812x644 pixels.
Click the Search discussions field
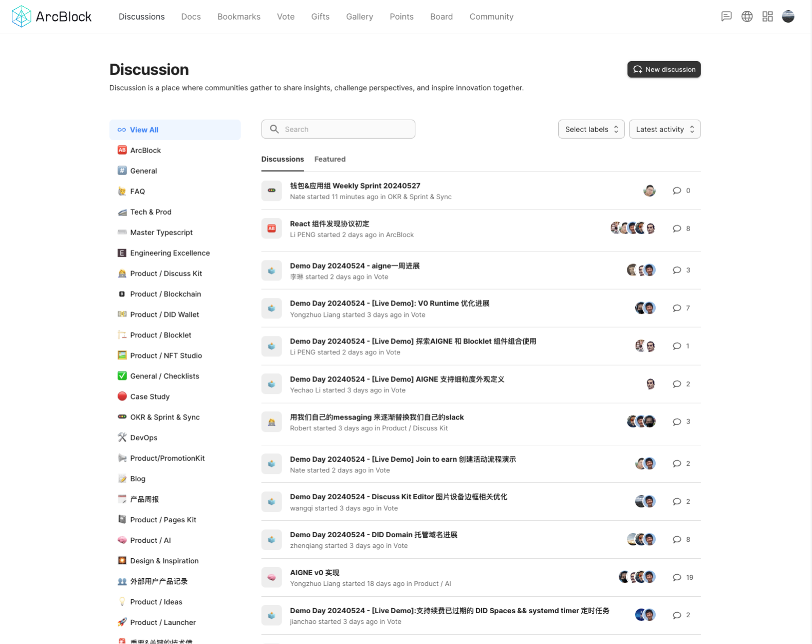(x=338, y=129)
